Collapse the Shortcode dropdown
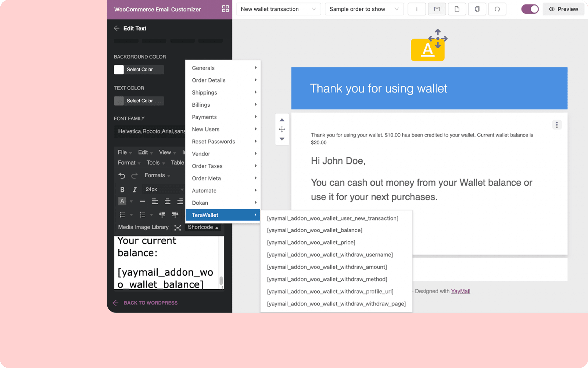The image size is (588, 368). coord(203,227)
